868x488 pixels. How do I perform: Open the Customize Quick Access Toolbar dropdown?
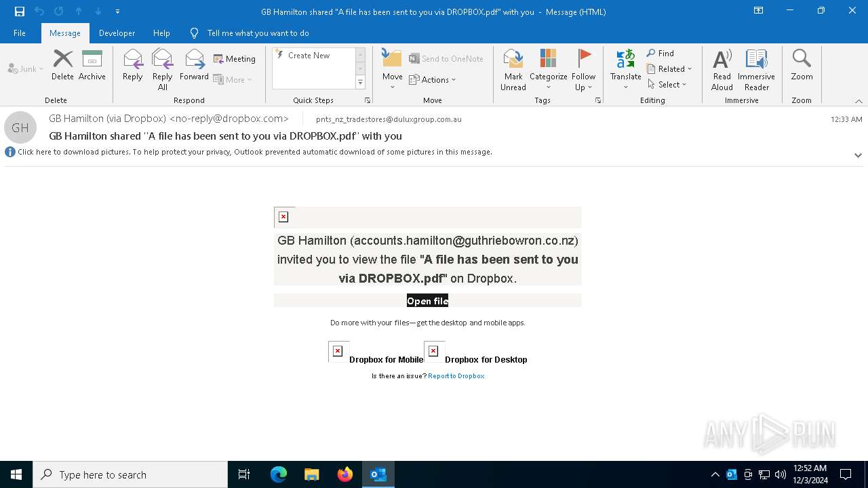tap(118, 12)
